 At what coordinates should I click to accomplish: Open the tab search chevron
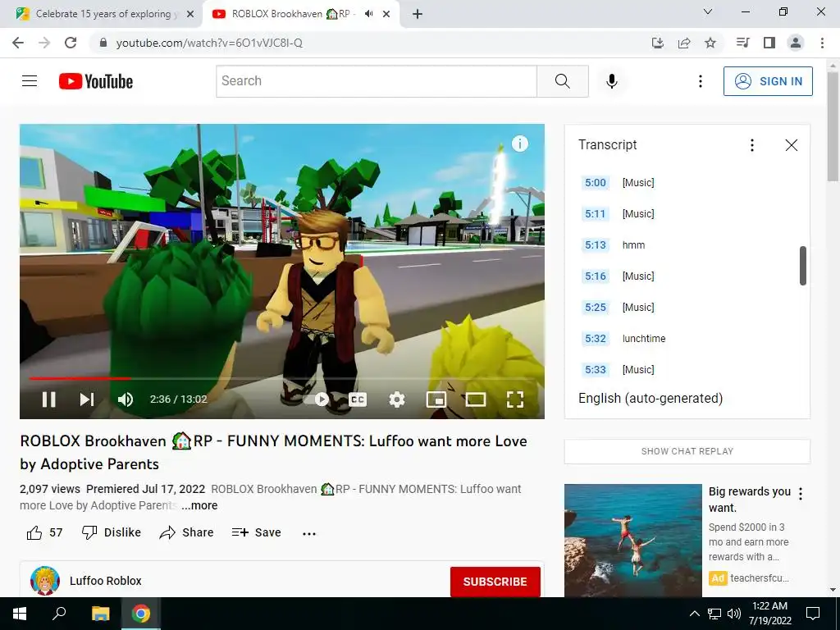coord(708,11)
